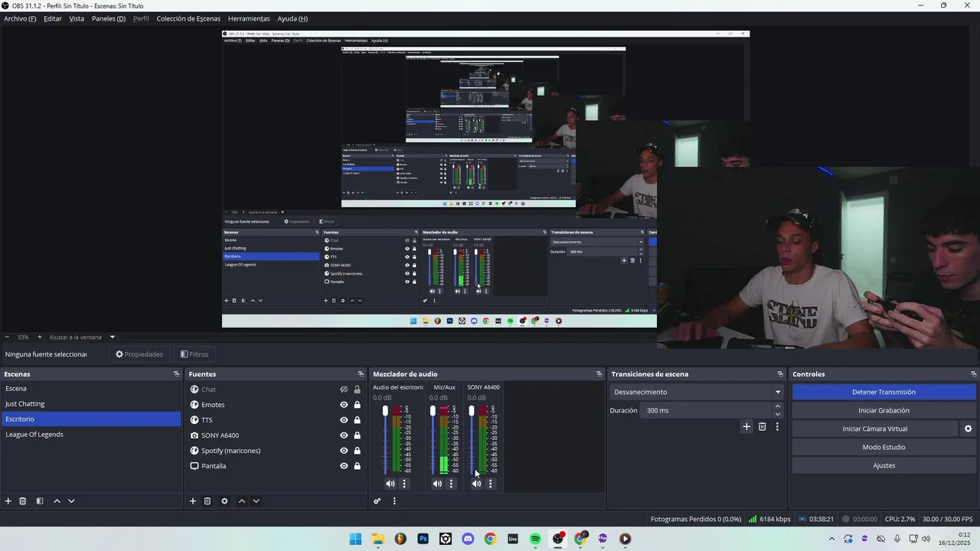This screenshot has height=551, width=980.
Task: Add a new source in Fuentes
Action: coord(193,501)
